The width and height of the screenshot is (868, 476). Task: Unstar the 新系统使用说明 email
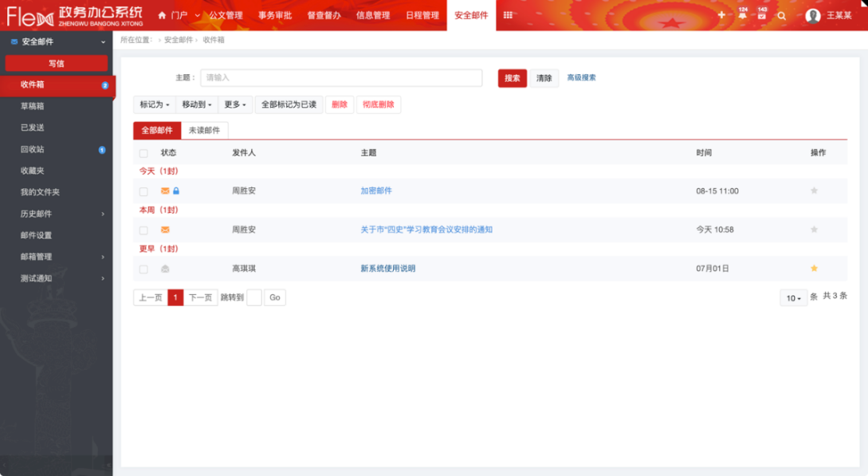click(814, 269)
